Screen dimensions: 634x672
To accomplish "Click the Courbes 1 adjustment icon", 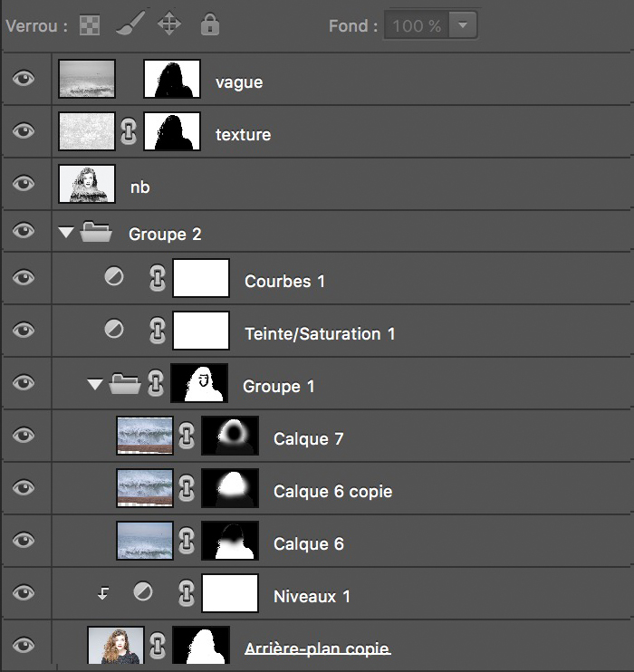I will tap(114, 277).
